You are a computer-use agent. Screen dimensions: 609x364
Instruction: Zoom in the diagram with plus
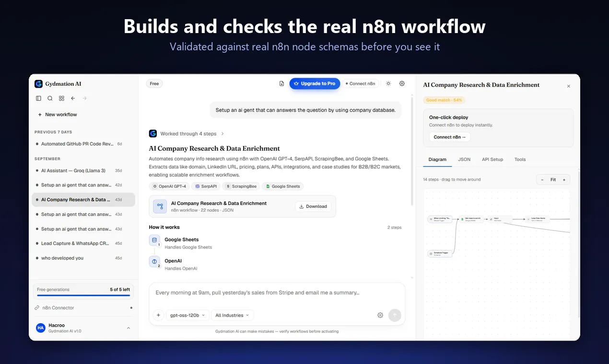click(x=564, y=180)
